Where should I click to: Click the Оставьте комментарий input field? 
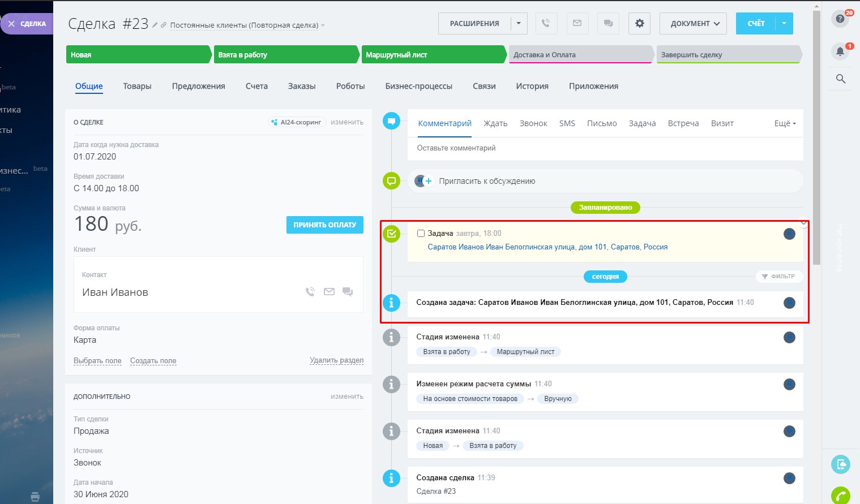(x=605, y=148)
